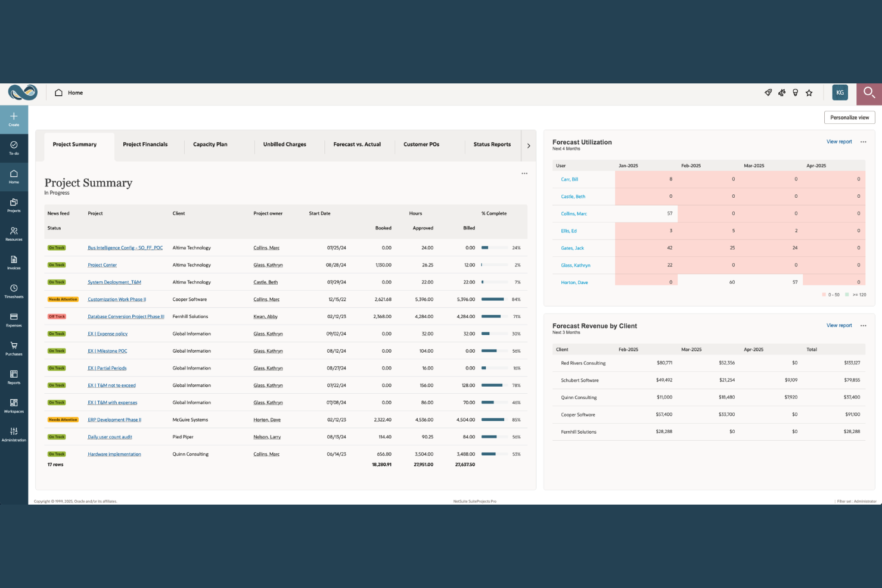Open Forecast Utilization three-dot menu
882x588 pixels.
coord(863,142)
